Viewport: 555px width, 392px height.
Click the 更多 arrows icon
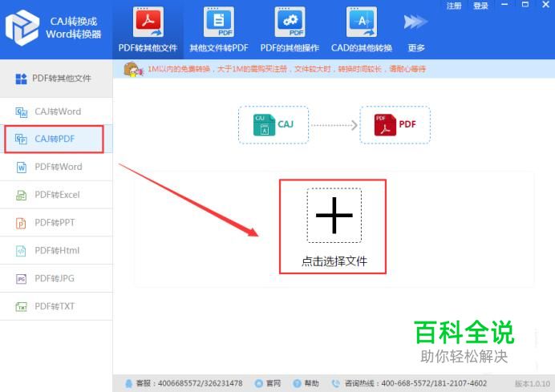coord(415,22)
